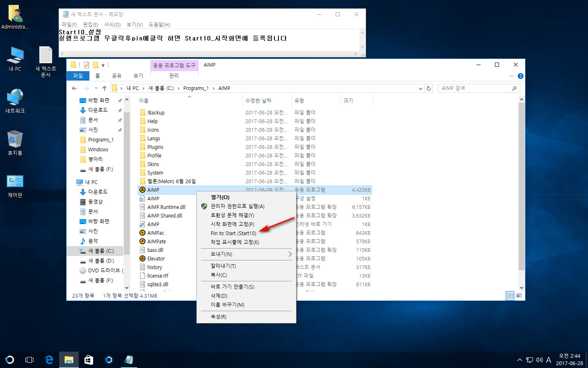Click the refresh button beside address bar

click(x=429, y=88)
